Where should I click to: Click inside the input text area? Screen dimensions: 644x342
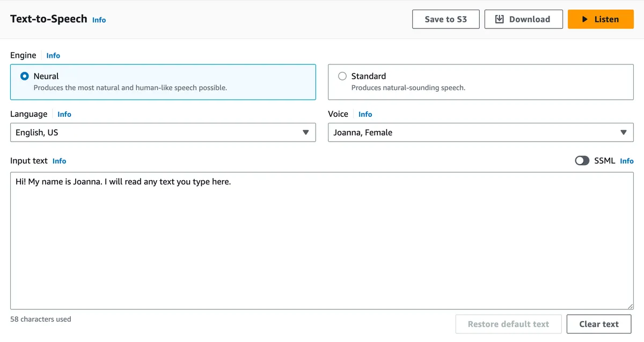pyautogui.click(x=321, y=241)
